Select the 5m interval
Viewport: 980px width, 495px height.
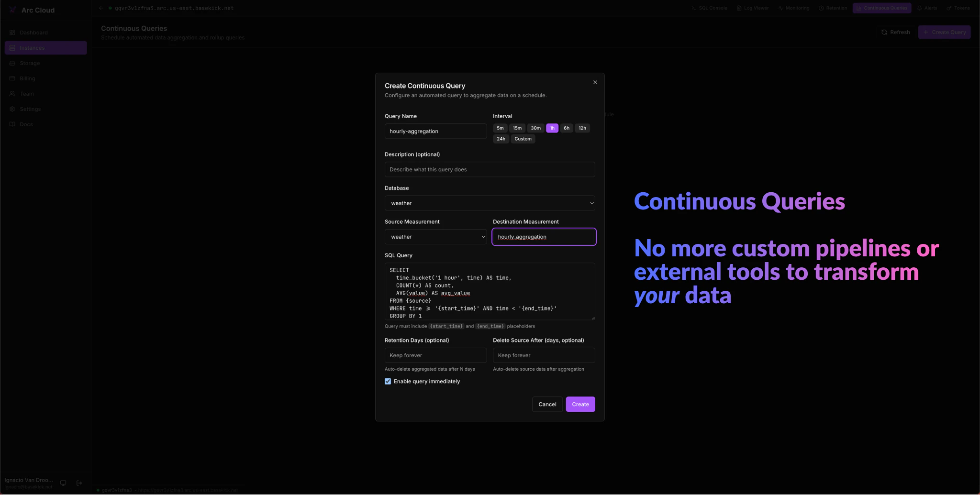pyautogui.click(x=500, y=128)
